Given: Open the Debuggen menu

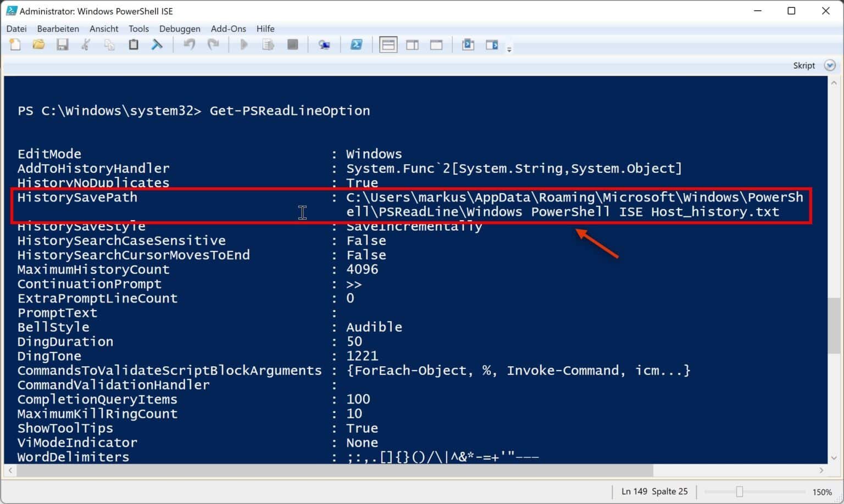Looking at the screenshot, I should (x=180, y=29).
